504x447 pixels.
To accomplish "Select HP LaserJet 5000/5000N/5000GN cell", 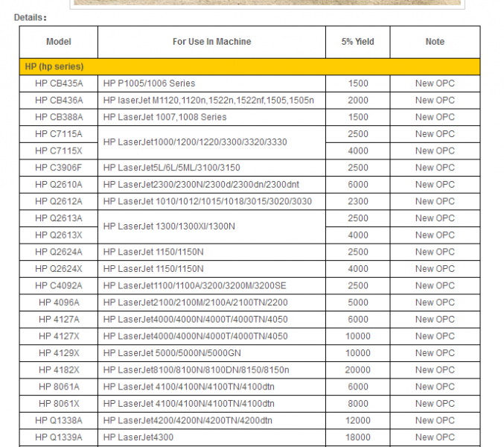I will (211, 353).
